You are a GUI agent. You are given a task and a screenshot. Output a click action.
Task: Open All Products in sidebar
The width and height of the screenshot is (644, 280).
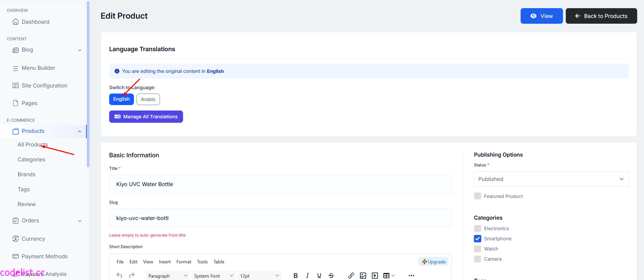coord(33,144)
